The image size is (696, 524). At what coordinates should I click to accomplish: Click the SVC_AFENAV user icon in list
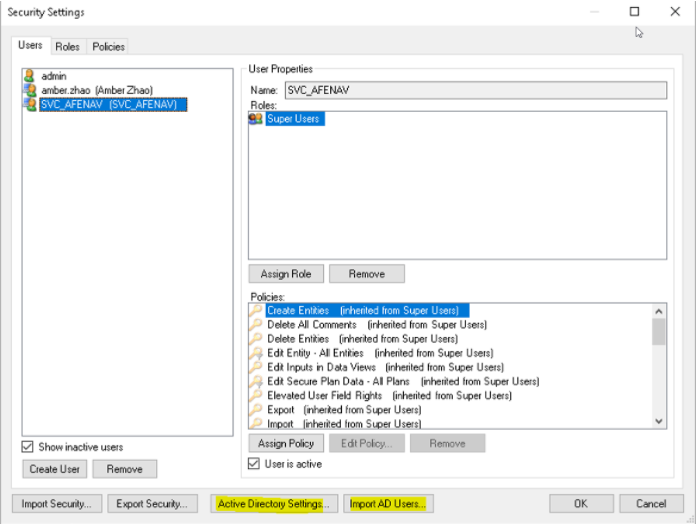[x=30, y=104]
